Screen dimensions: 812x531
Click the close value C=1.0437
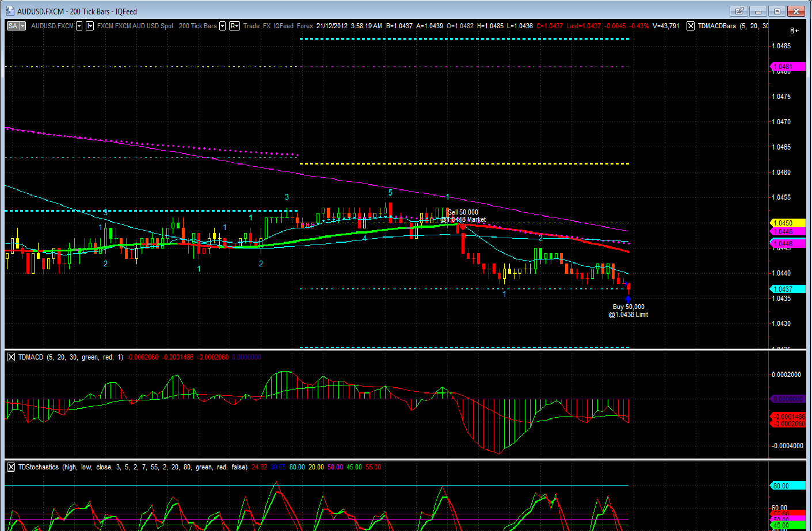(x=550, y=26)
